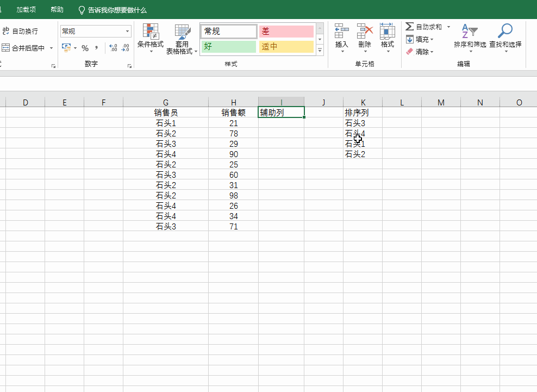Click the Format as Table icon
Screen dimensions: 537x392
(182, 32)
